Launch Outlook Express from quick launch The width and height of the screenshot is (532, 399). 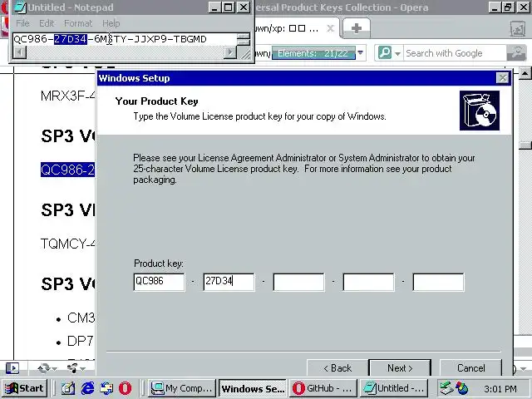[106, 388]
